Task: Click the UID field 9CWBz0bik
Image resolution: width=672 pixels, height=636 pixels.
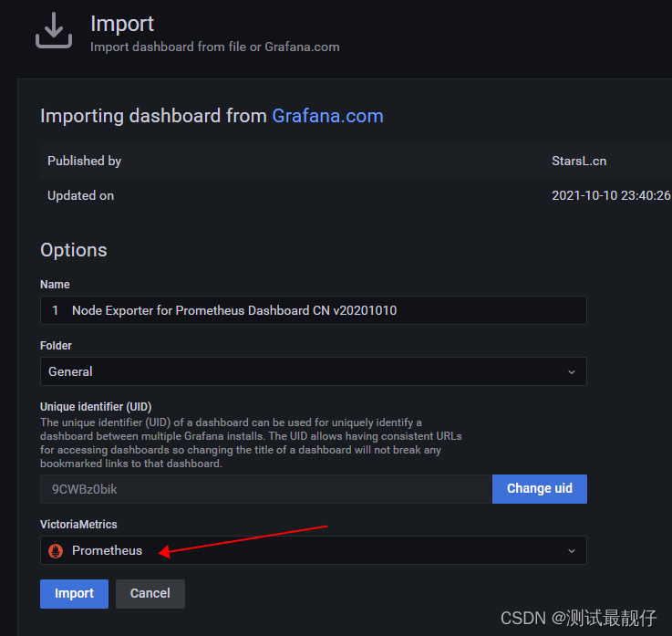Action: tap(266, 489)
